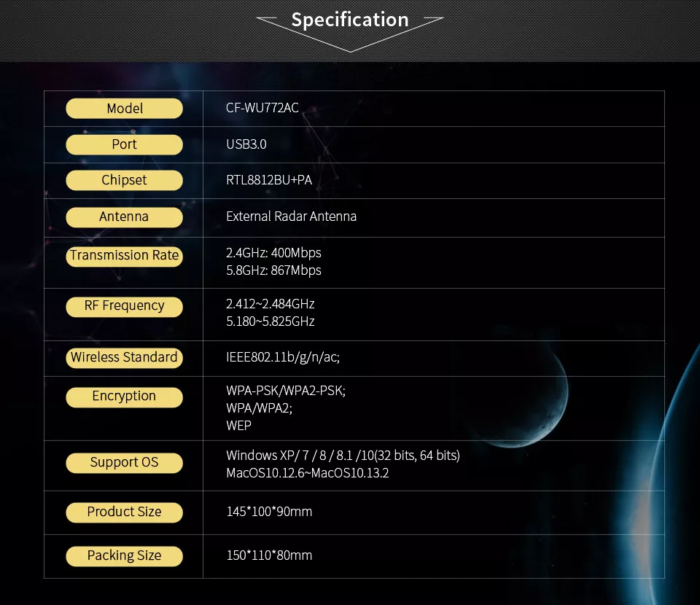Select the USB3.0 port value
The height and width of the screenshot is (605, 700).
click(246, 144)
